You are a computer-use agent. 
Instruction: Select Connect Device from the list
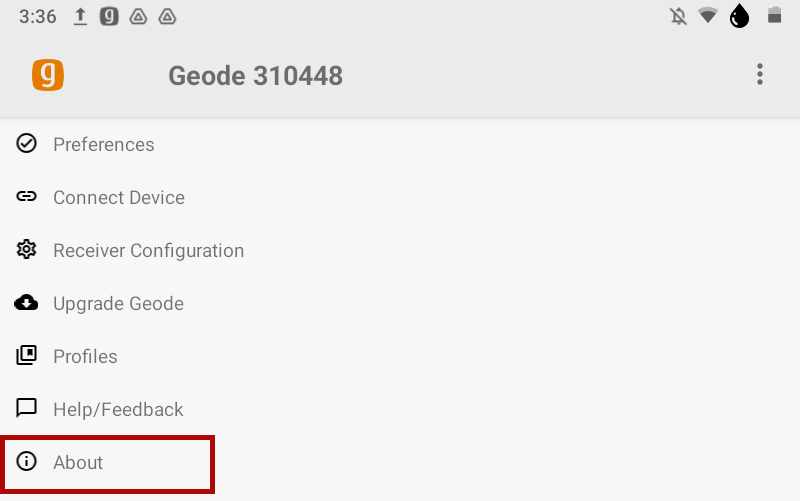point(119,198)
